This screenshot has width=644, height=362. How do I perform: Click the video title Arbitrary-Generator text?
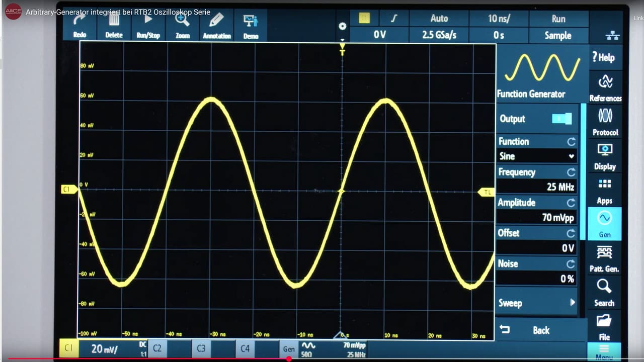pos(118,12)
